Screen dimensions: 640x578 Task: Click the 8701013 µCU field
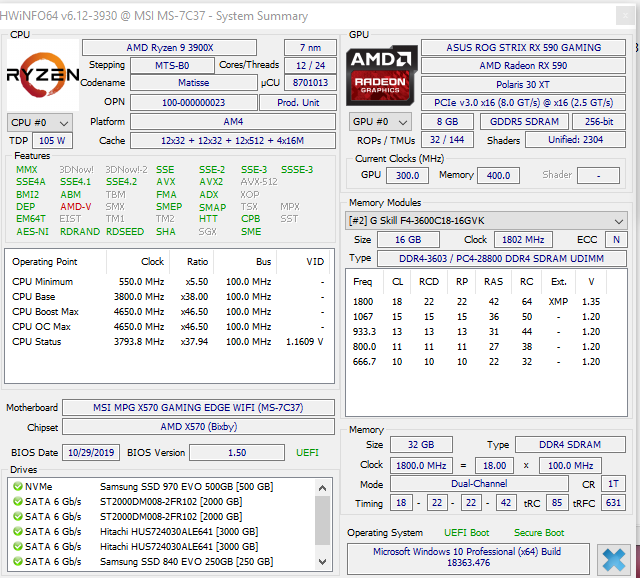click(310, 83)
